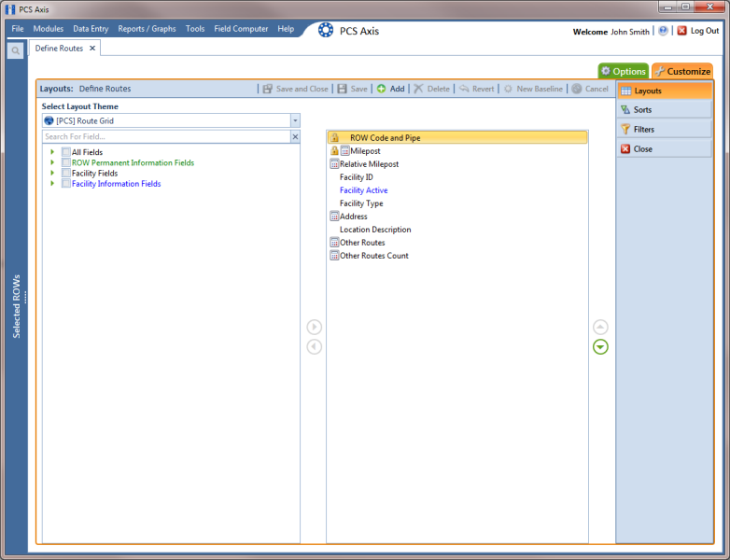Click the Save toolbar button
This screenshot has width=730, height=560.
point(353,89)
